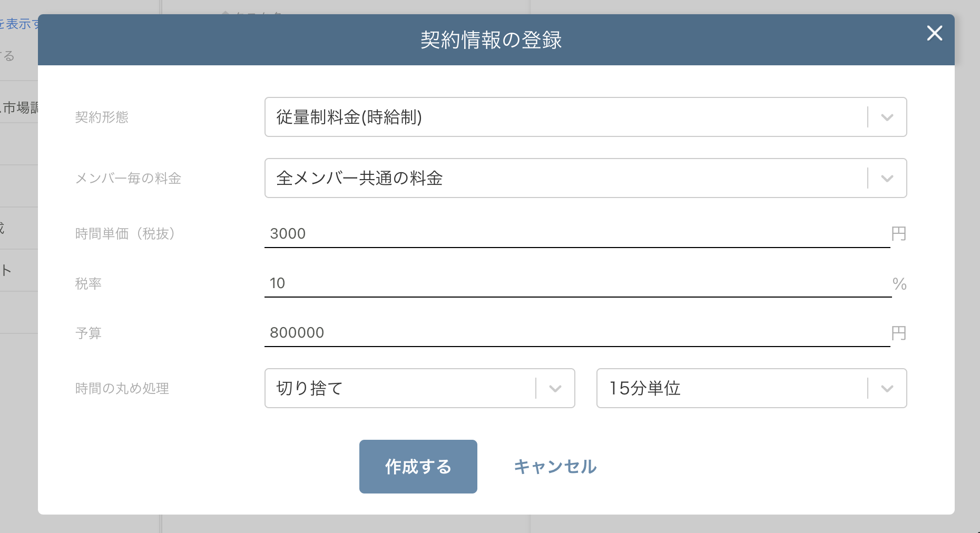Click the 時間の丸め処理 field label
980x533 pixels.
tap(122, 389)
